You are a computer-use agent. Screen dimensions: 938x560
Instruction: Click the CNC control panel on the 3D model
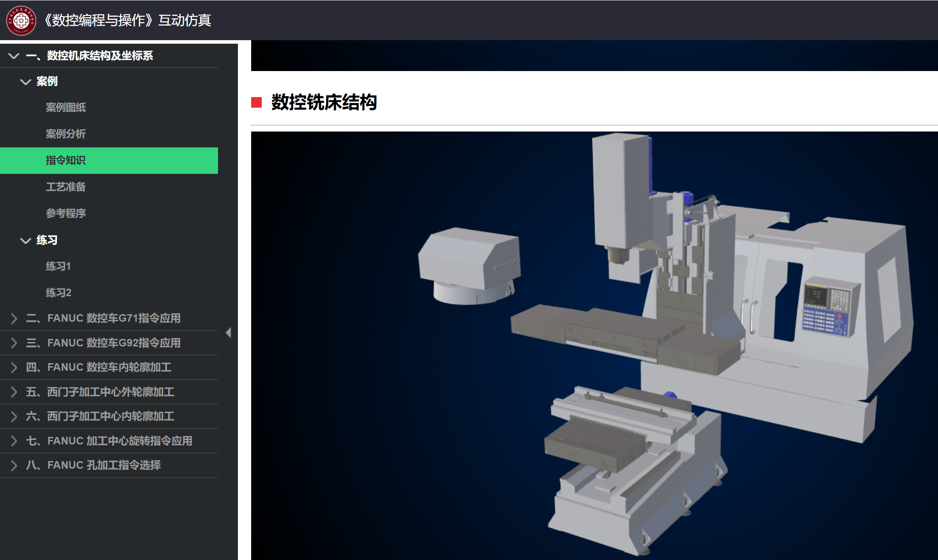tap(828, 307)
